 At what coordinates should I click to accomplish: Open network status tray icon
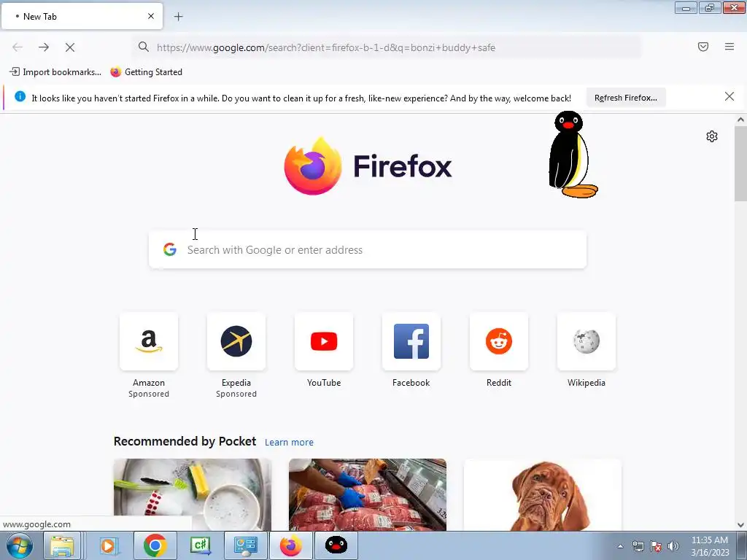(x=638, y=546)
